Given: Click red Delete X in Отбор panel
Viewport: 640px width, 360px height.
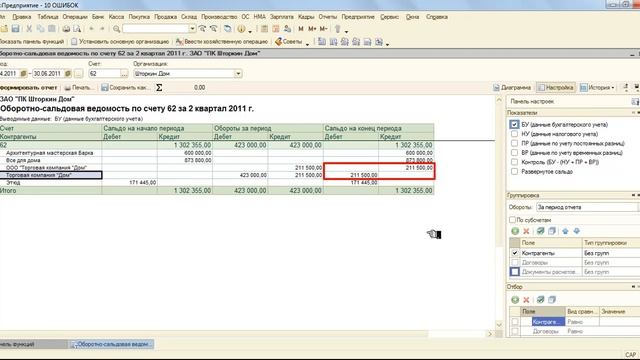Looking at the screenshot, I should (x=527, y=300).
